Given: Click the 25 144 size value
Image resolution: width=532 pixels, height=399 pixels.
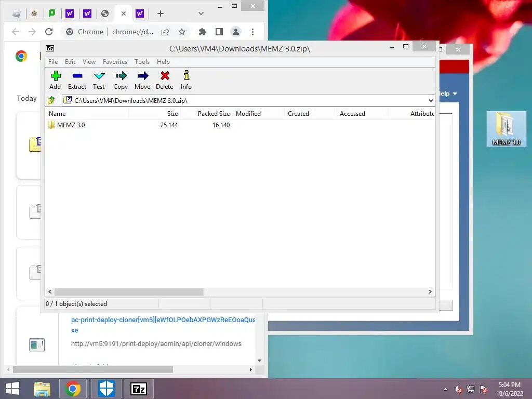Looking at the screenshot, I should [169, 125].
